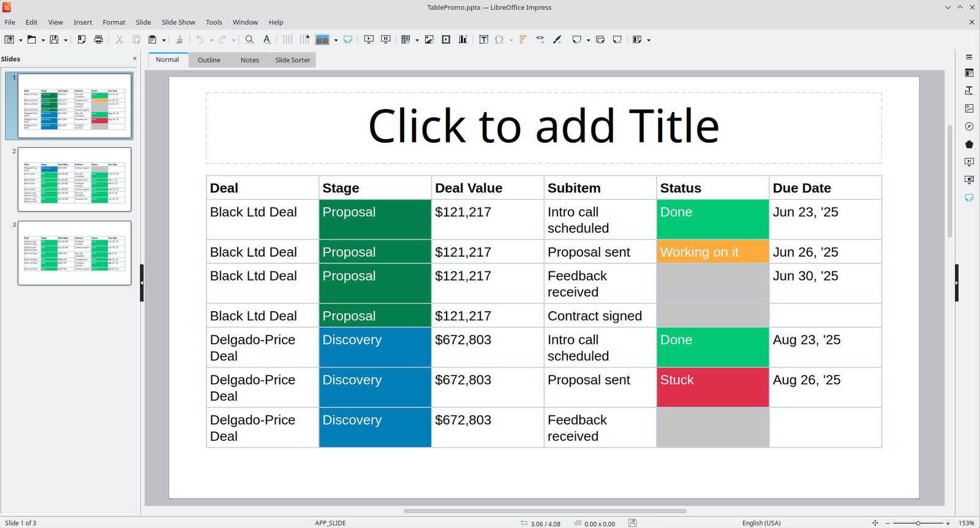Click Export as PDF icon
The width and height of the screenshot is (980, 528).
81,39
